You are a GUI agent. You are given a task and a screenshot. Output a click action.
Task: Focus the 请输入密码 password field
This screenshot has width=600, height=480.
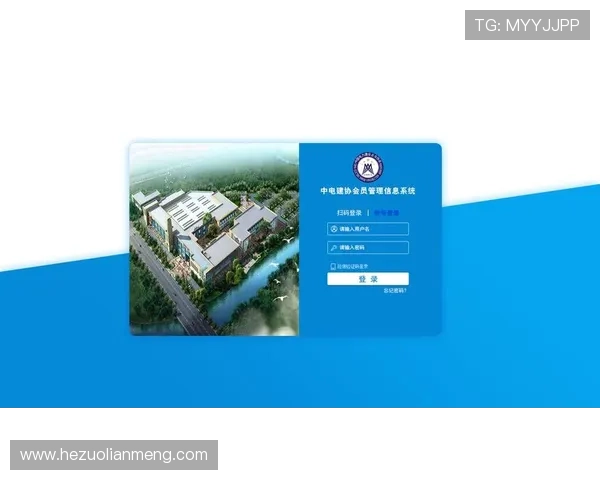370,247
